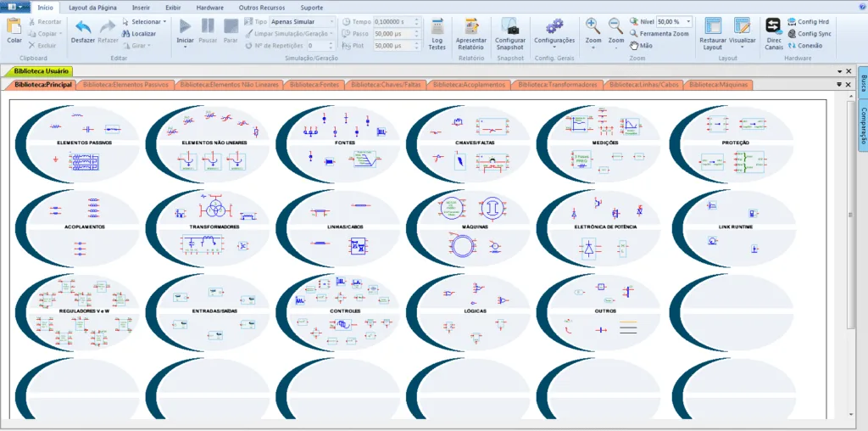Open CHAVES/FALTAS library group
This screenshot has width=868, height=431.
tap(467, 143)
